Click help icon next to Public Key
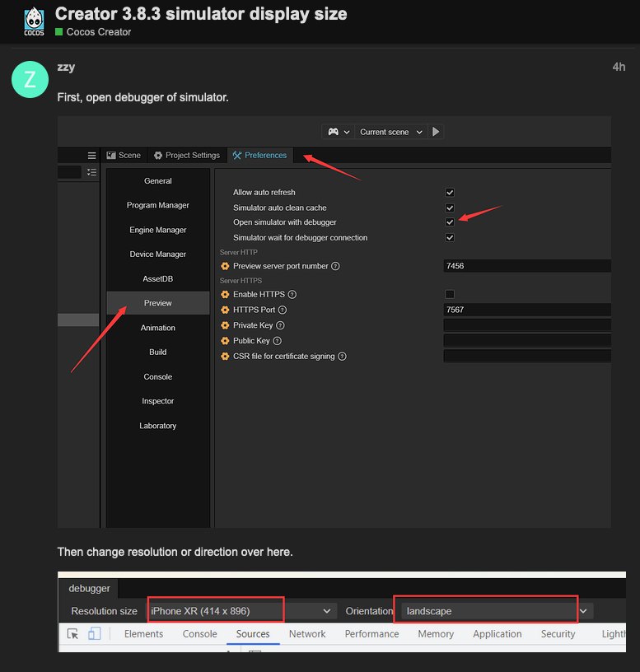Image resolution: width=640 pixels, height=672 pixels. 278,341
